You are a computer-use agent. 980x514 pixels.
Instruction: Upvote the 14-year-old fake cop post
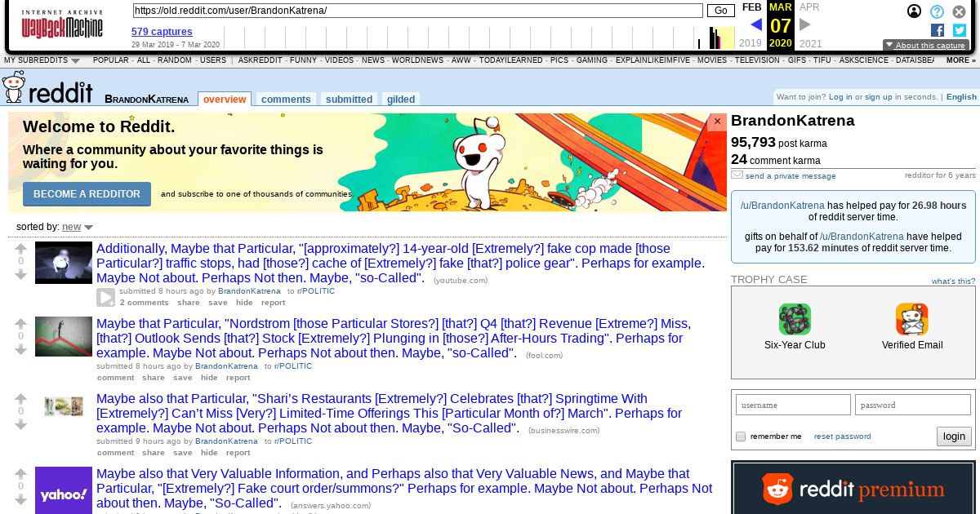tap(21, 248)
